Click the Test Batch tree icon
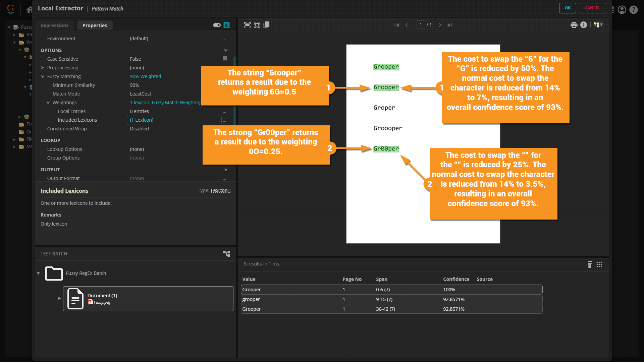Viewport: 644px width, 362px height. tap(227, 254)
